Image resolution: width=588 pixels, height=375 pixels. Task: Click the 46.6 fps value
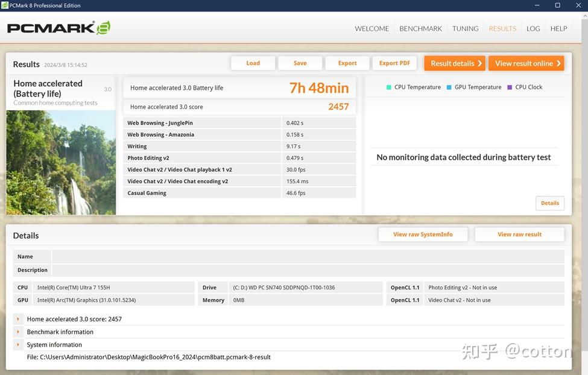(x=296, y=193)
